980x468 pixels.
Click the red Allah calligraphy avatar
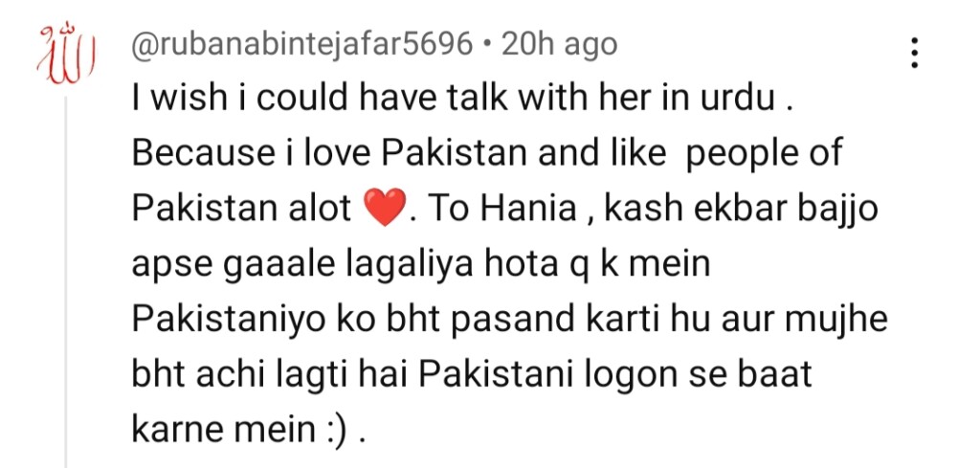66,55
